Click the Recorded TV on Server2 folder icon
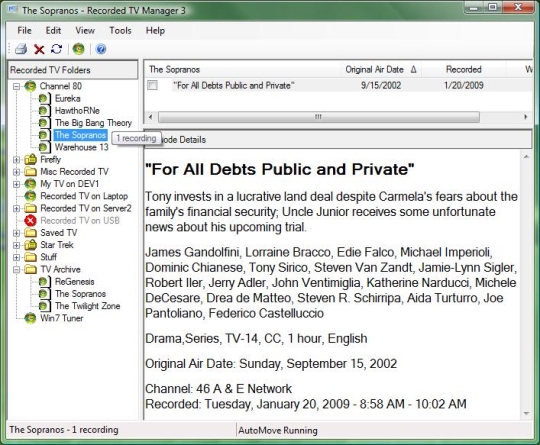The image size is (540, 445). click(x=30, y=208)
